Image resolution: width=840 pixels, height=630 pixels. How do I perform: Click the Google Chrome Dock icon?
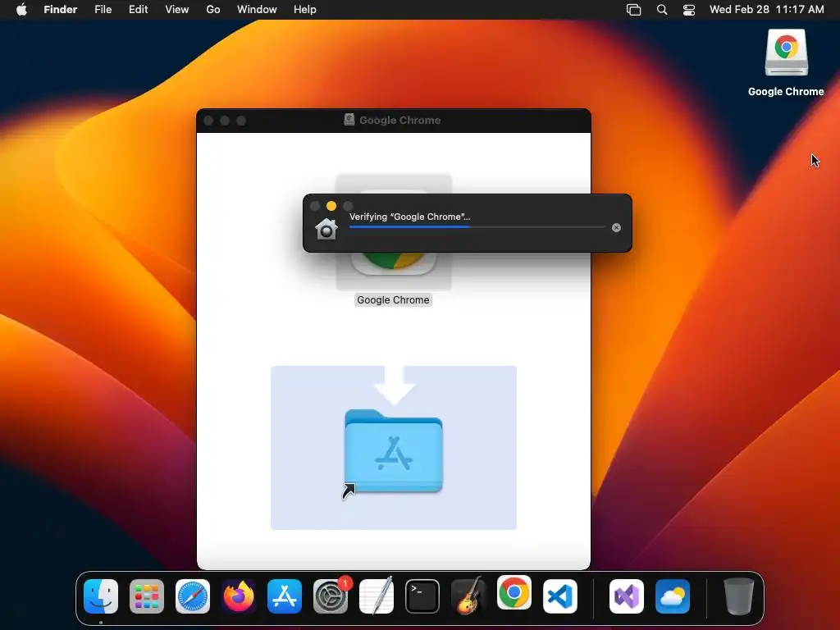click(x=514, y=592)
